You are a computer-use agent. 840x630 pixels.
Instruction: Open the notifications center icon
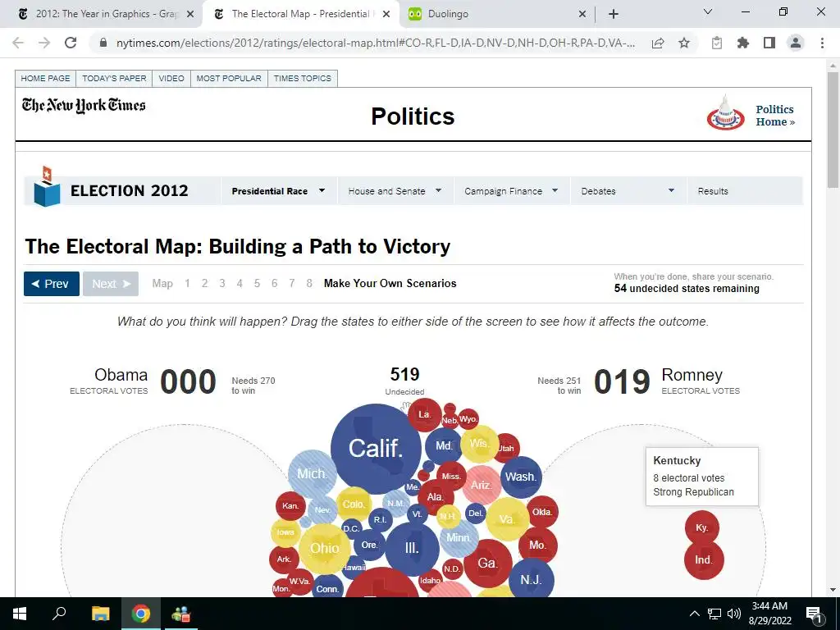click(x=813, y=614)
